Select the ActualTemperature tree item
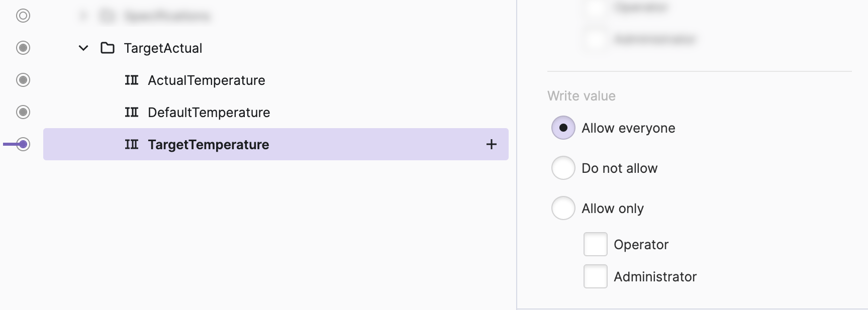Image resolution: width=868 pixels, height=310 pixels. tap(206, 80)
